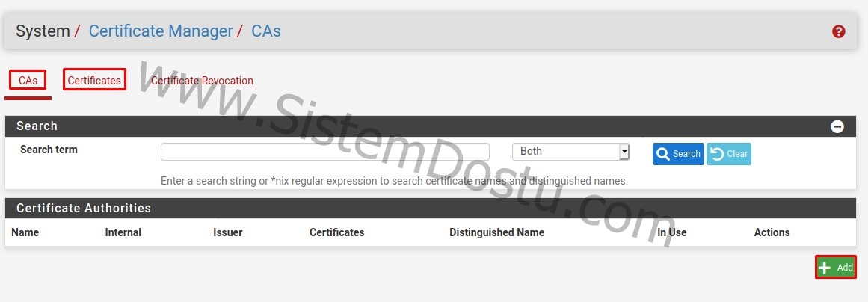The height and width of the screenshot is (302, 868).
Task: Switch to the CAs tab
Action: click(28, 81)
